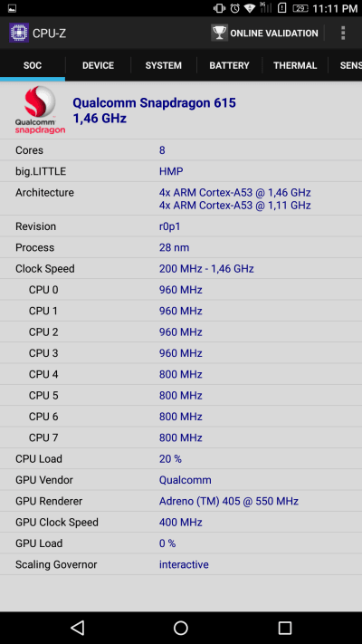Click the ONLINE VALIDATION button

coord(265,33)
